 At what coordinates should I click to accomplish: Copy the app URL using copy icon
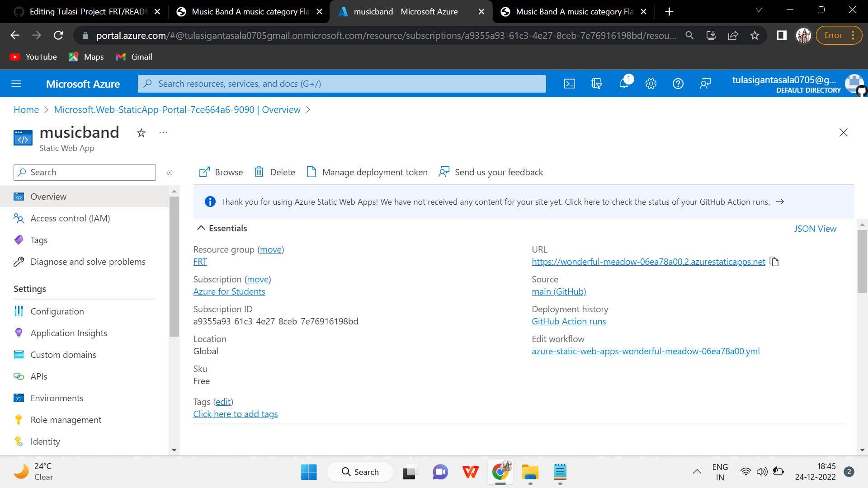point(774,262)
